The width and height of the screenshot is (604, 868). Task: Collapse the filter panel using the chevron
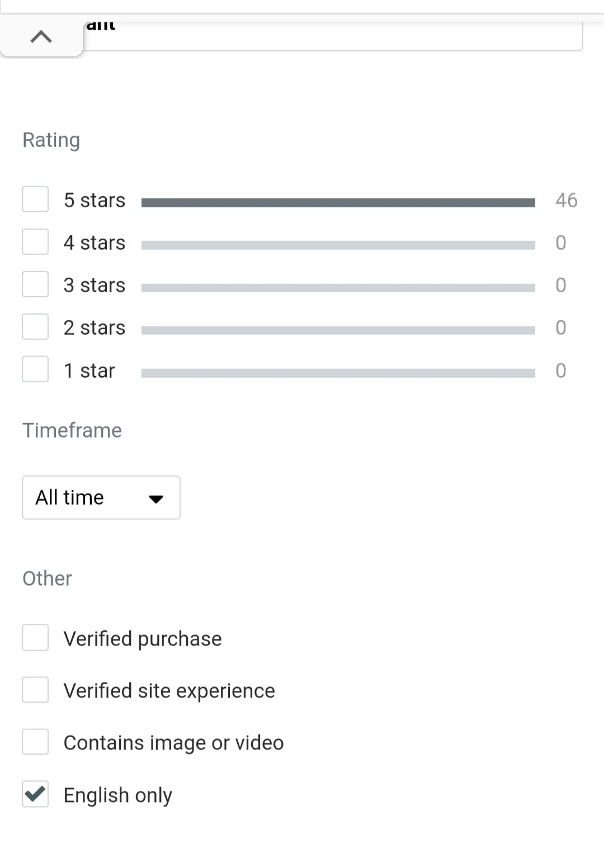[x=41, y=36]
